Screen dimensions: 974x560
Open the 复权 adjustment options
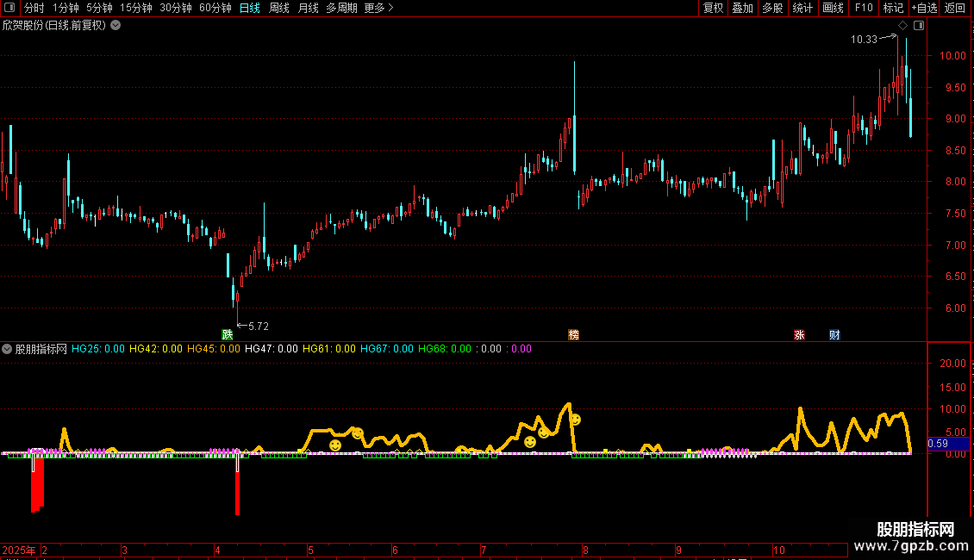tap(713, 8)
